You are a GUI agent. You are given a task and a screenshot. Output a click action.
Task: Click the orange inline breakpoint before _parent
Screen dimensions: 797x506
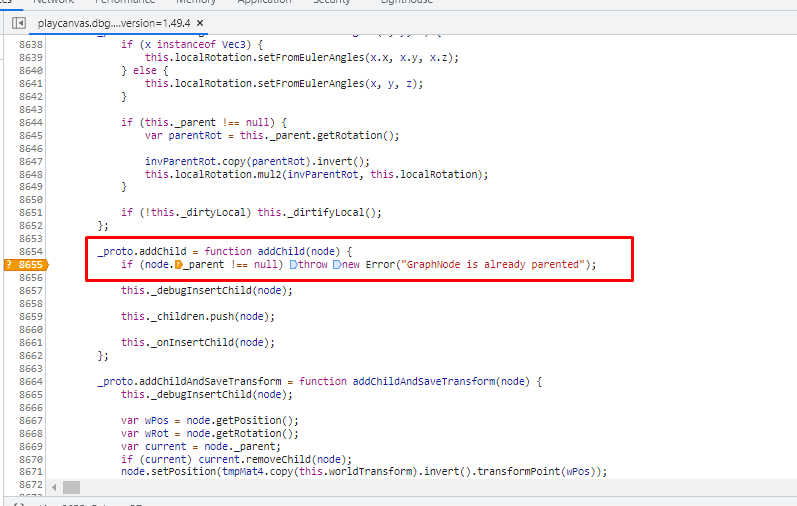[179, 264]
